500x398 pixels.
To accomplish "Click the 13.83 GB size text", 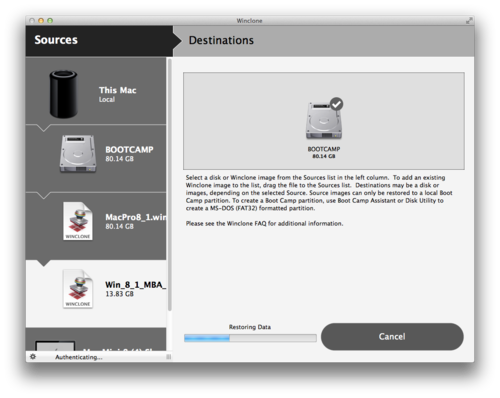I will [x=119, y=294].
